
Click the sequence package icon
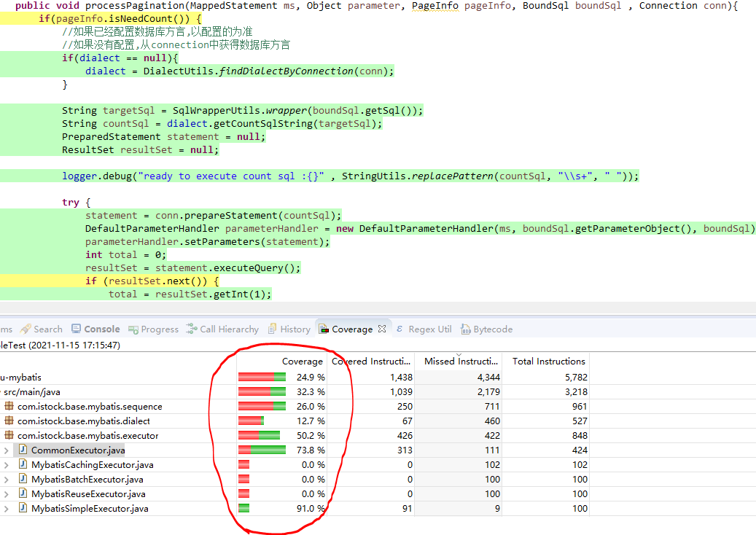click(x=9, y=407)
